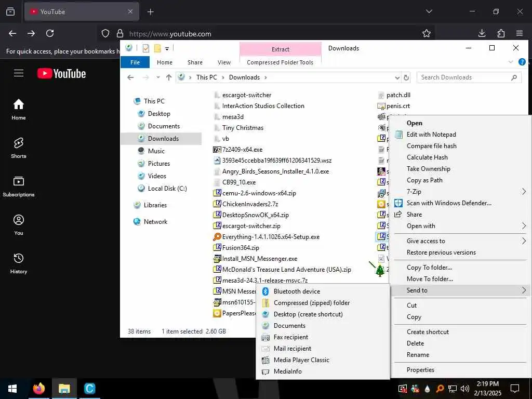Expand 7-Zip submenu

click(460, 191)
